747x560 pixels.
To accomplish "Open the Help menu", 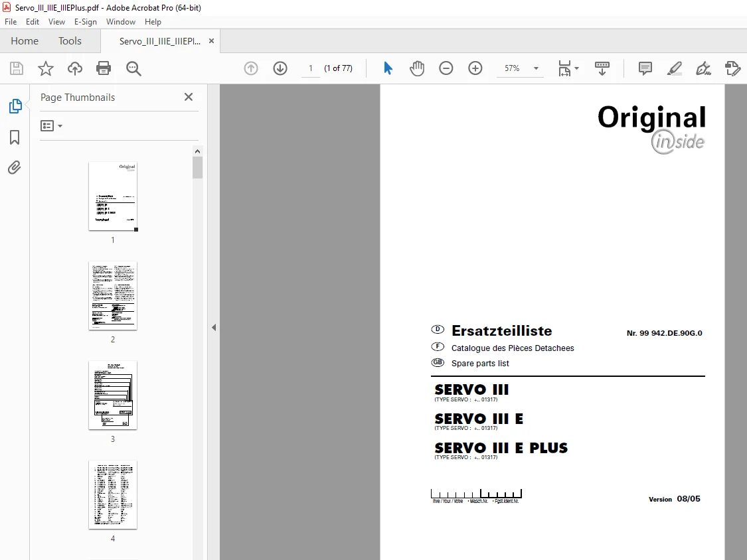I will 153,22.
